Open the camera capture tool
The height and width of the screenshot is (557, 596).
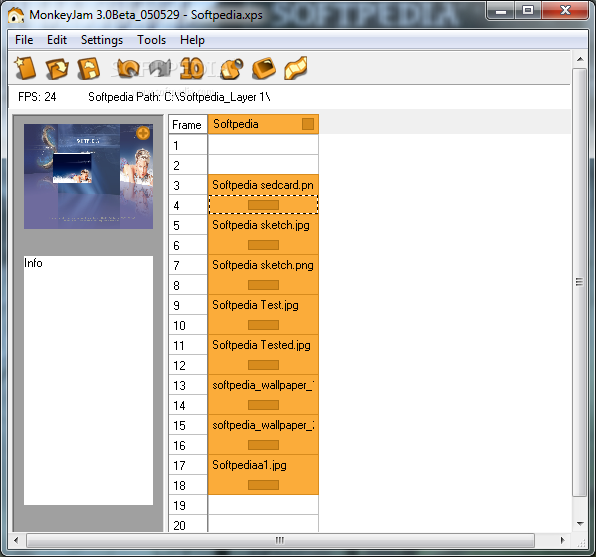tap(232, 68)
